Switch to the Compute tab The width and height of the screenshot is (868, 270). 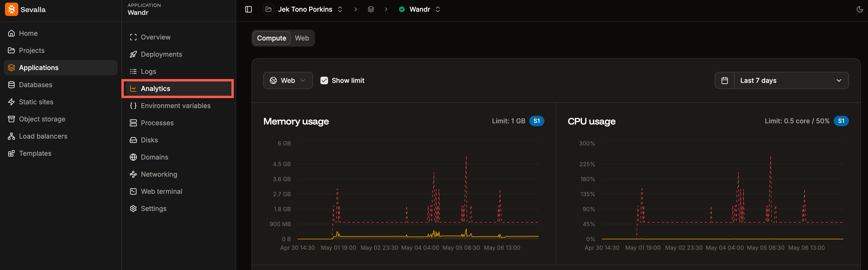click(x=272, y=38)
